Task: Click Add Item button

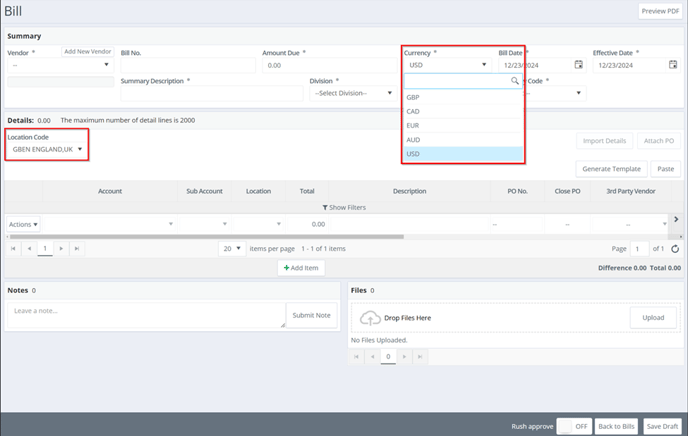Action: (301, 268)
